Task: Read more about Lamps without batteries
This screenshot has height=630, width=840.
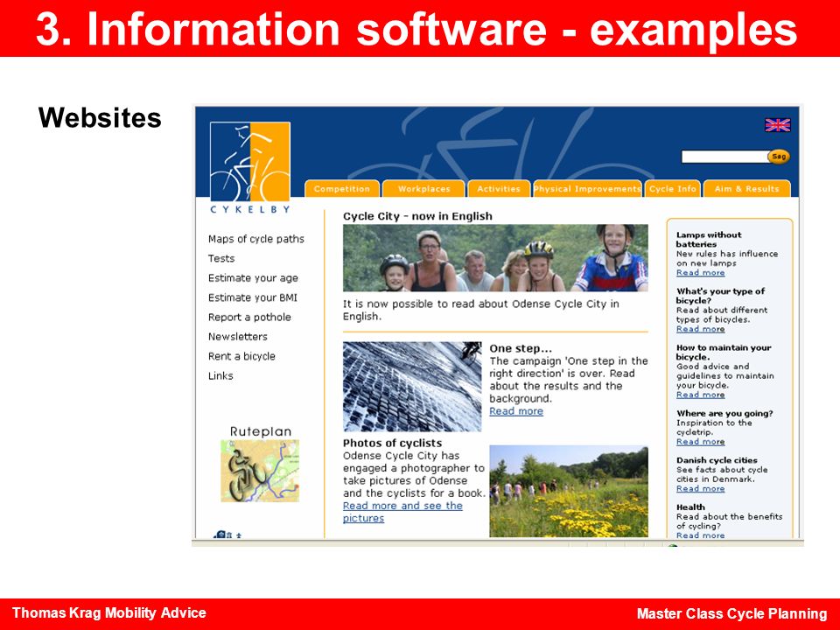Action: 700,273
